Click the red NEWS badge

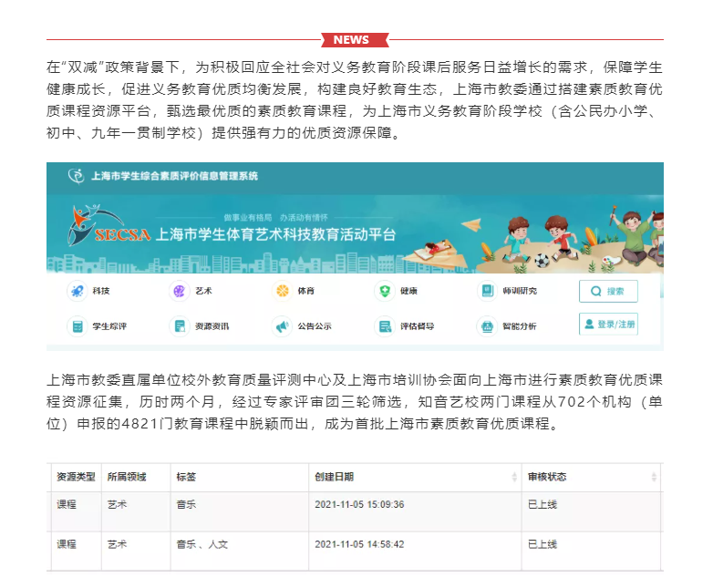point(355,39)
